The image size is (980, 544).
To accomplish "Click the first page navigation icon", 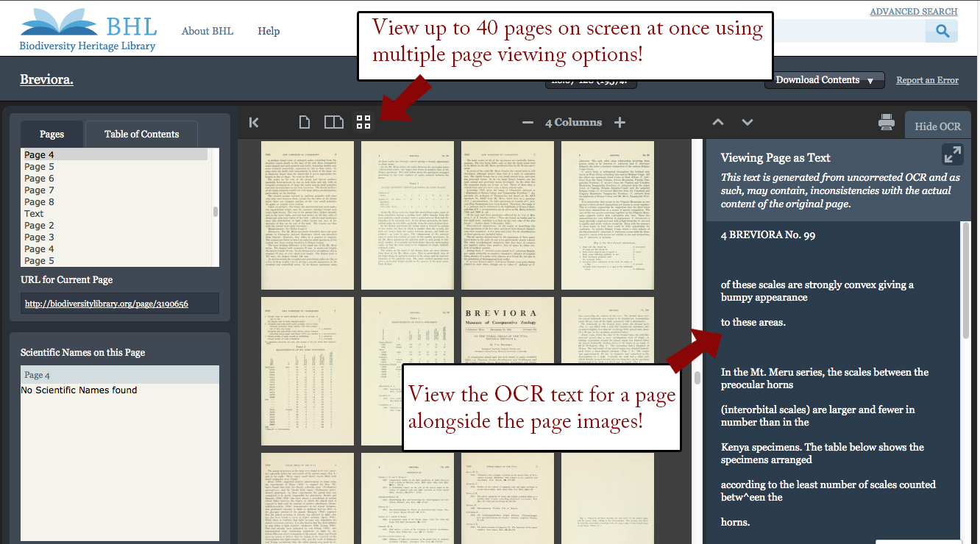I will pos(254,123).
